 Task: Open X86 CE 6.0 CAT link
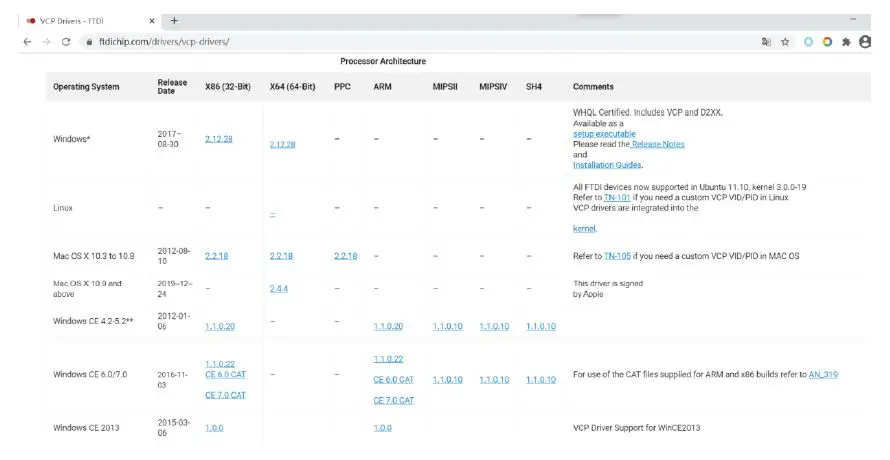225,375
